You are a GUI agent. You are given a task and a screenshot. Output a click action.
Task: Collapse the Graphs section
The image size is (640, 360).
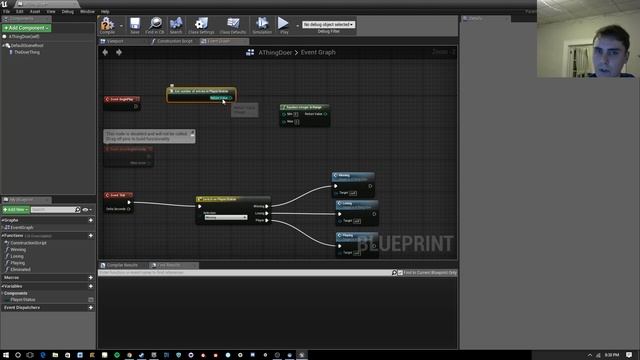(x=2, y=220)
